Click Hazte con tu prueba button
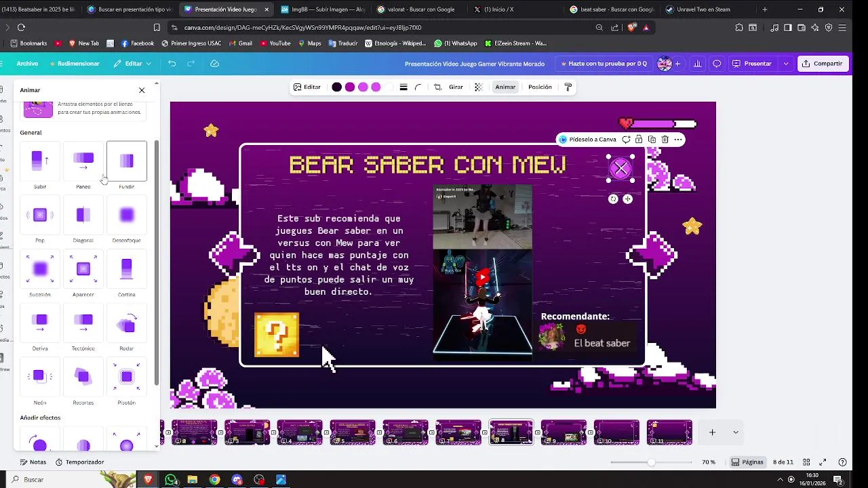 pyautogui.click(x=603, y=64)
